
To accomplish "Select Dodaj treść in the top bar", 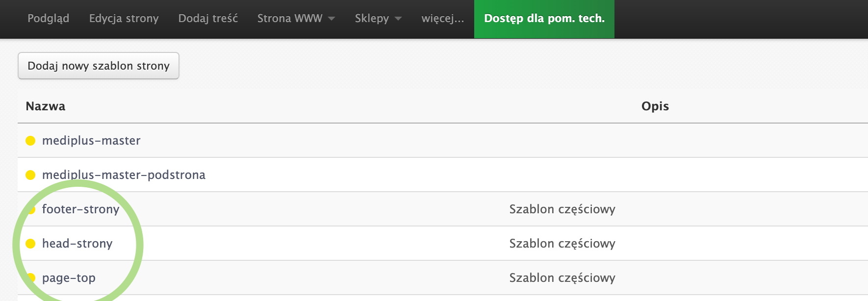I will tap(208, 19).
